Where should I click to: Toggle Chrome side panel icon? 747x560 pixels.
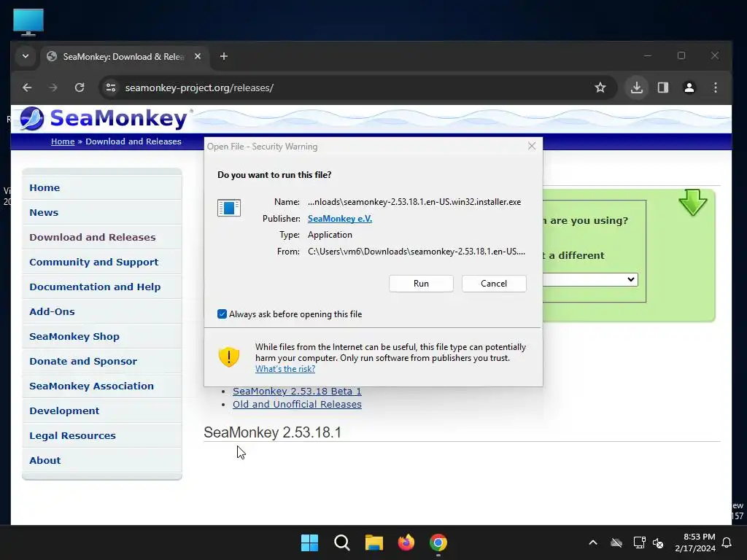pos(662,87)
